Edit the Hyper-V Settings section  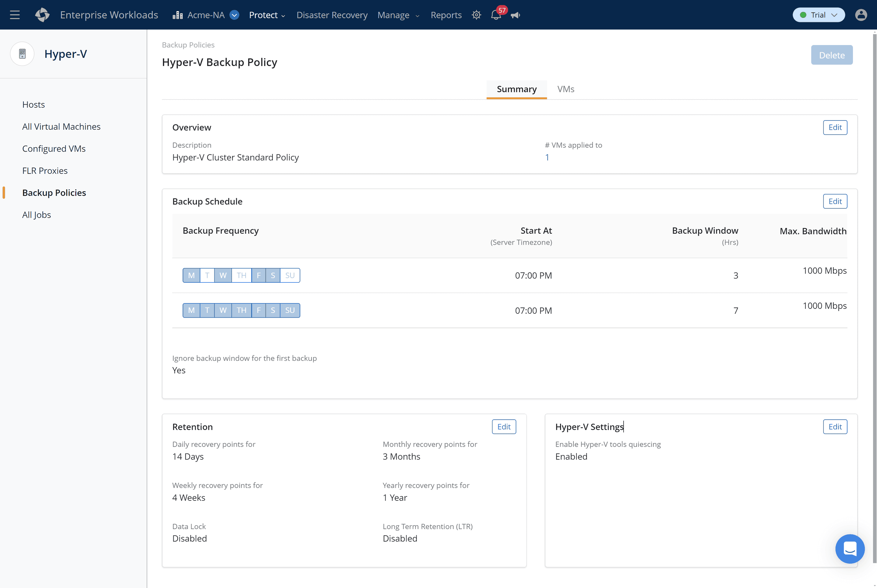pos(835,427)
